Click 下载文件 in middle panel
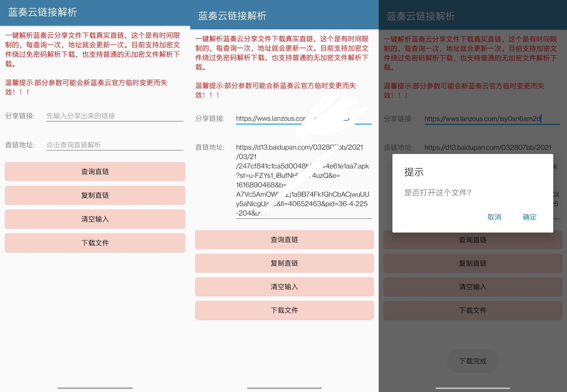 tap(284, 310)
